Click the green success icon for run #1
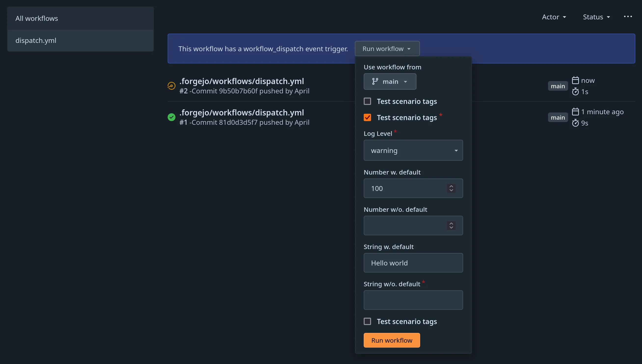The height and width of the screenshot is (364, 642). 171,117
